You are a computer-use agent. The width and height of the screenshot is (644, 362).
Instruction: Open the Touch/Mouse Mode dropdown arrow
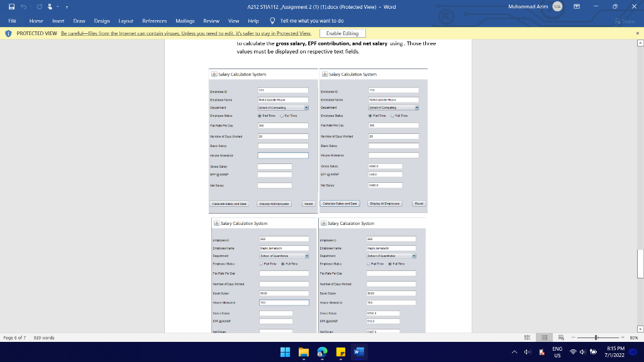point(58,7)
